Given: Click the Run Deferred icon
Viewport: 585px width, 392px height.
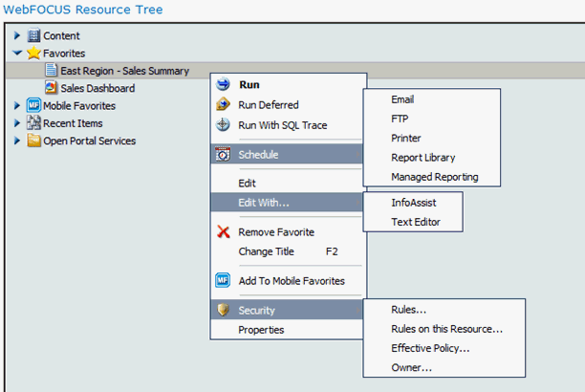Looking at the screenshot, I should coord(223,104).
